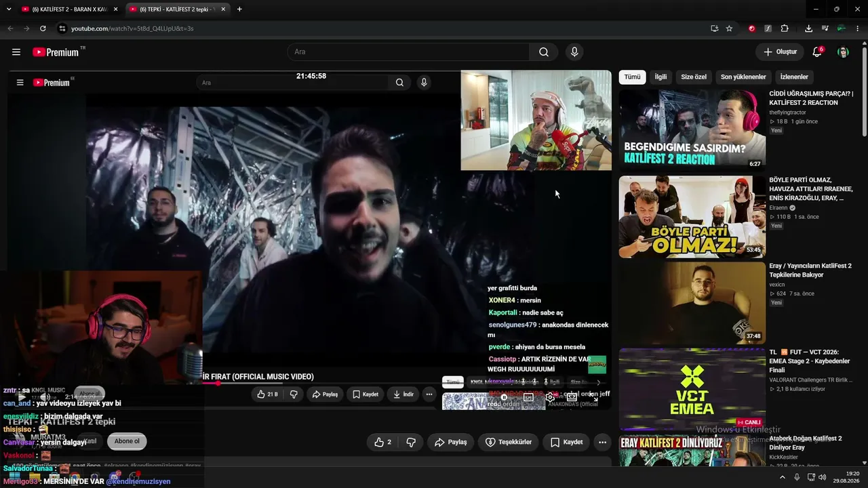868x488 pixels.
Task: Install app icon in address bar
Action: pyautogui.click(x=714, y=28)
